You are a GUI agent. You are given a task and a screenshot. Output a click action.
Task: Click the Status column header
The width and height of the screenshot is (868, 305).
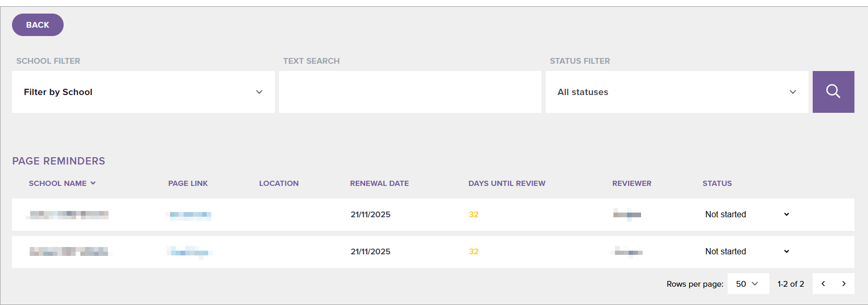coord(717,183)
